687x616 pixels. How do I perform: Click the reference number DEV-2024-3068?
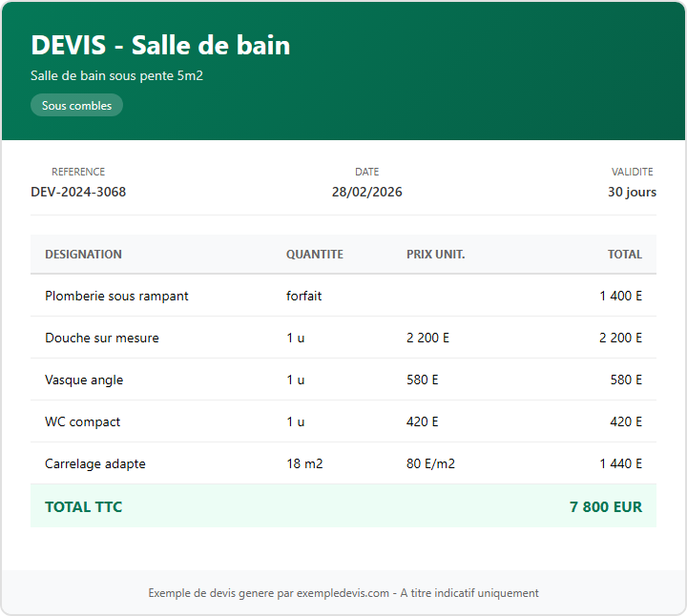click(78, 192)
